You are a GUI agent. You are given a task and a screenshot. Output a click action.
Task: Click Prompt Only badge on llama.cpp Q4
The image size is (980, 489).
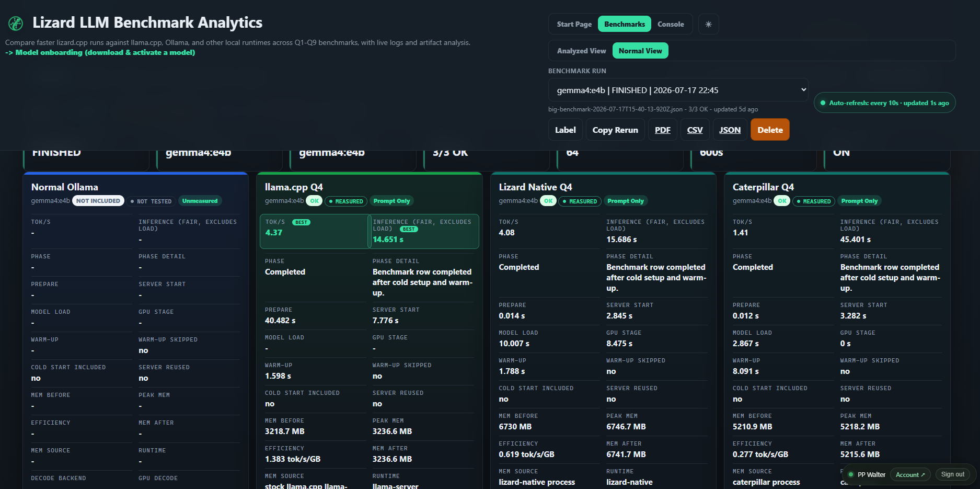point(391,201)
